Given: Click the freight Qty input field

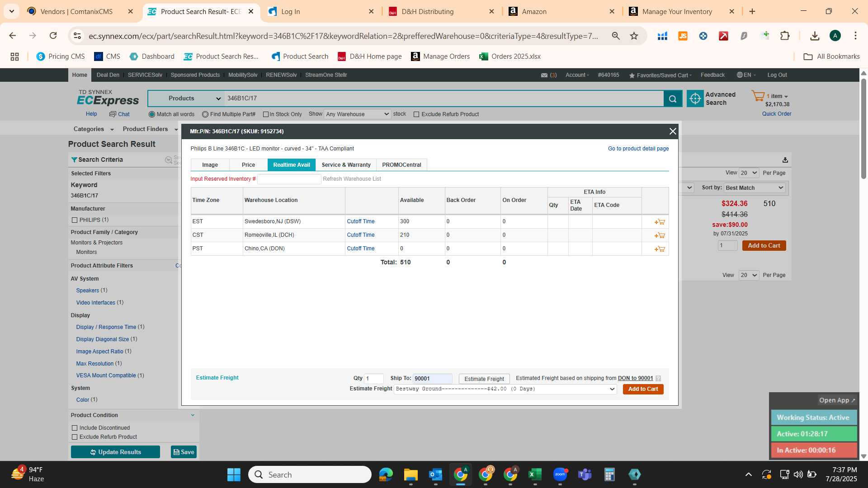Looking at the screenshot, I should click(x=374, y=379).
